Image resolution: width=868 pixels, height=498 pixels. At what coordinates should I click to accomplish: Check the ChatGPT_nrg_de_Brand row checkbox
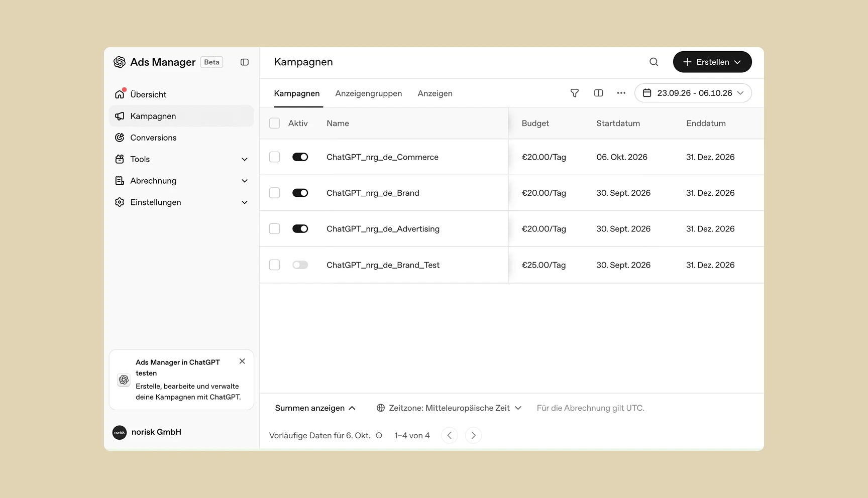(x=274, y=193)
